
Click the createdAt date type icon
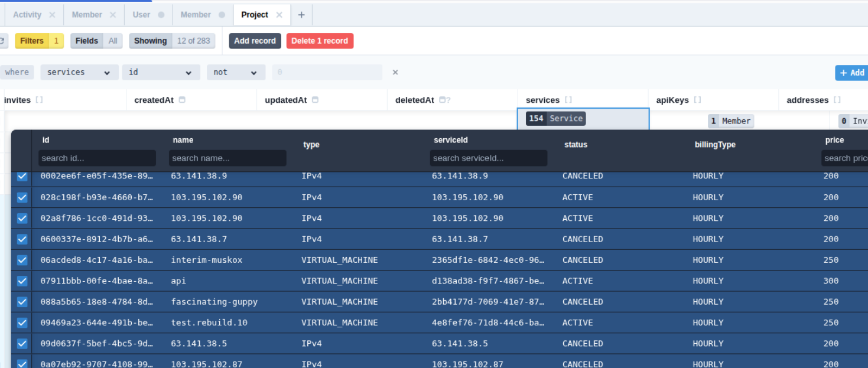point(182,100)
